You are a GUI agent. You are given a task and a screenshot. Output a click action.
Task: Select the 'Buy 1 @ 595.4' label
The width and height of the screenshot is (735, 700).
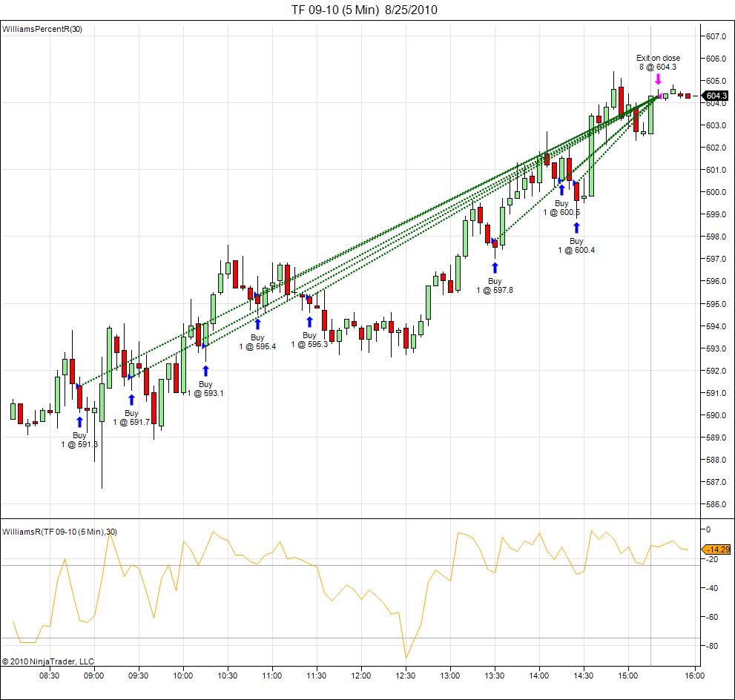coord(257,342)
